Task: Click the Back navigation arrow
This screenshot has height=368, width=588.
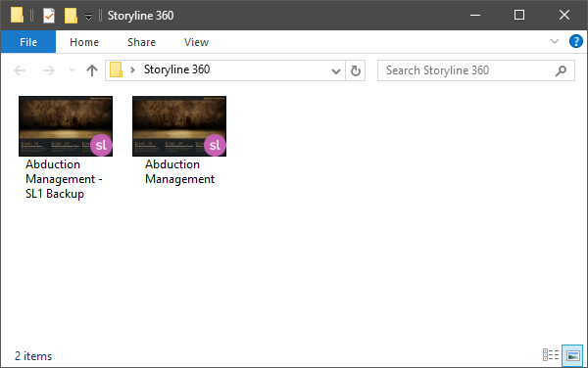Action: coord(20,70)
